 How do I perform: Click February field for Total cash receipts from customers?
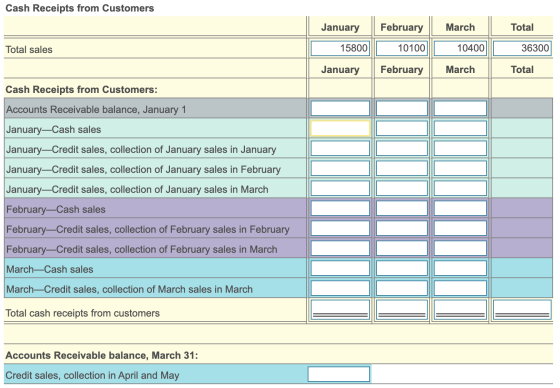[x=402, y=310]
